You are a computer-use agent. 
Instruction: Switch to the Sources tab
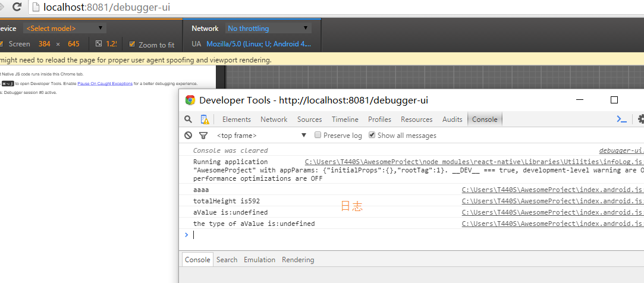pos(309,120)
